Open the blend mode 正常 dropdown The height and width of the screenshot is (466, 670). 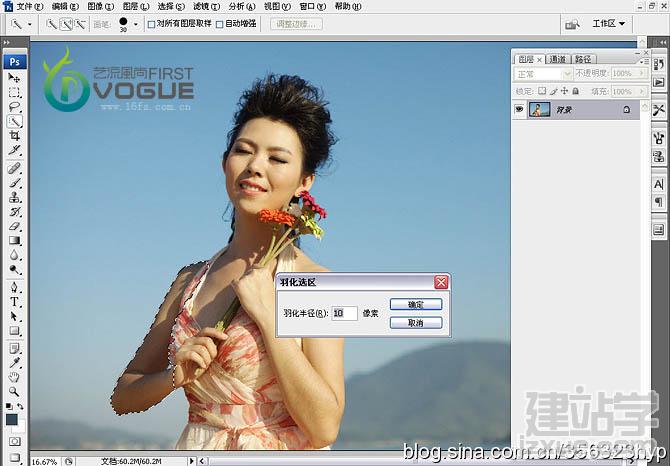[x=542, y=74]
